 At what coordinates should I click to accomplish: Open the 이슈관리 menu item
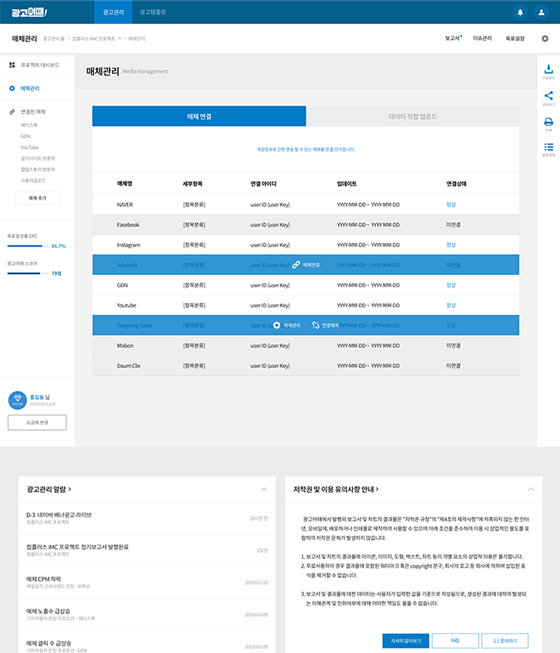[x=482, y=38]
